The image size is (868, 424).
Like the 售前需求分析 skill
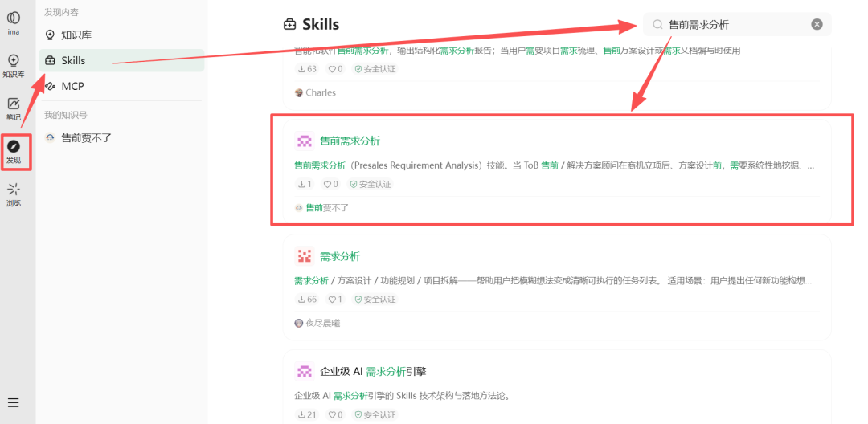pos(330,184)
